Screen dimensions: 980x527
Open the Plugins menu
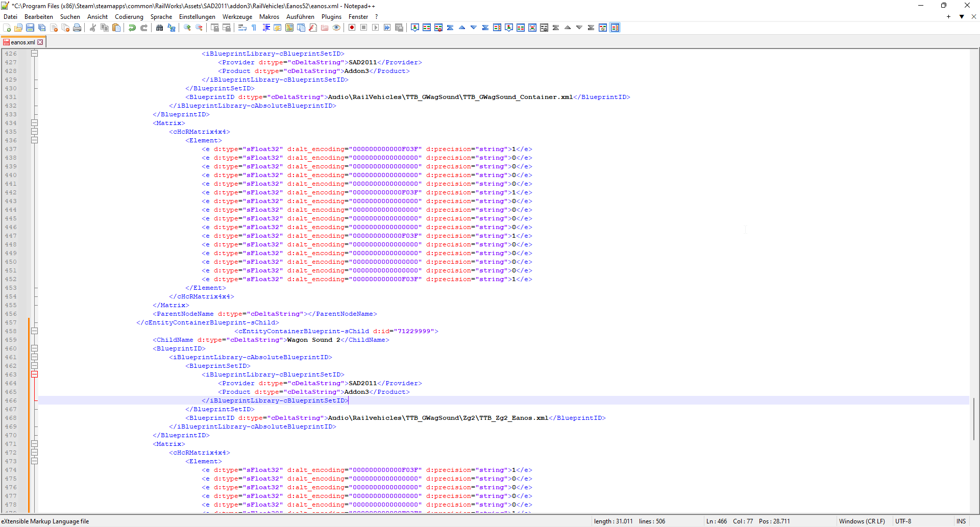331,17
